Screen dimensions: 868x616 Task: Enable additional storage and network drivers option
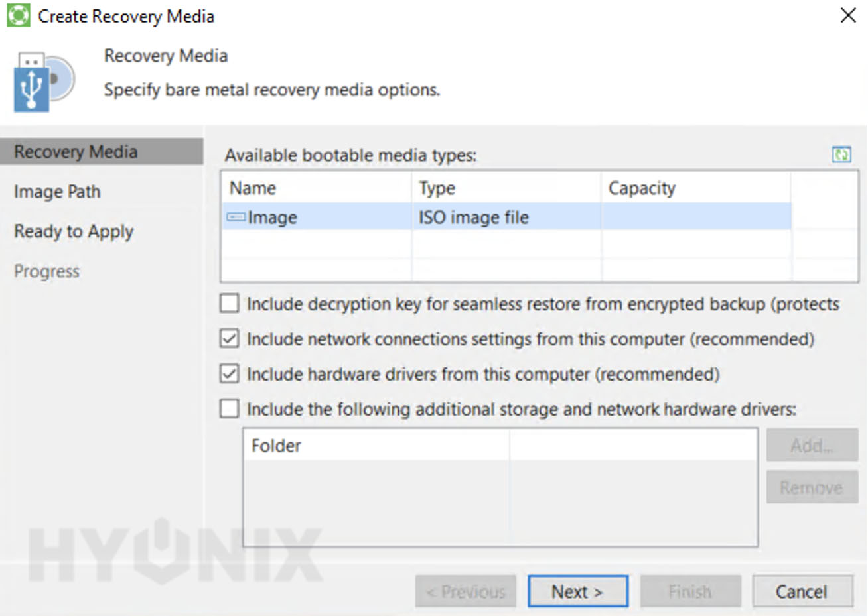[228, 408]
